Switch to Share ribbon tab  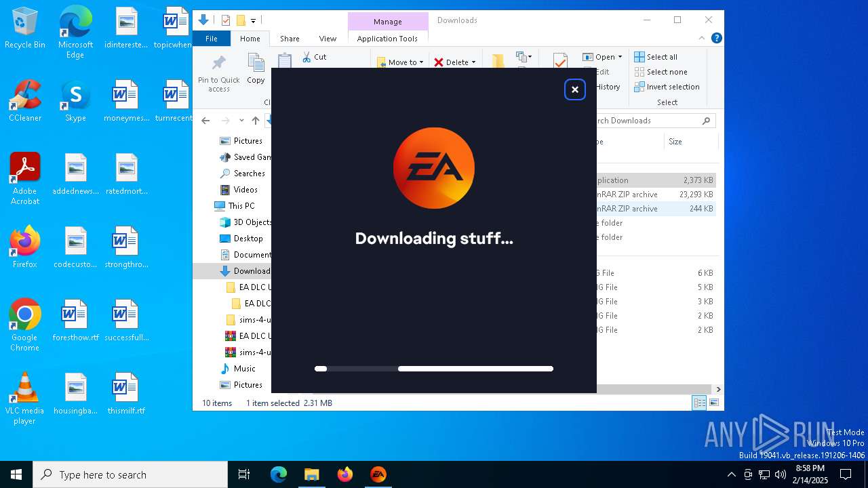tap(290, 39)
